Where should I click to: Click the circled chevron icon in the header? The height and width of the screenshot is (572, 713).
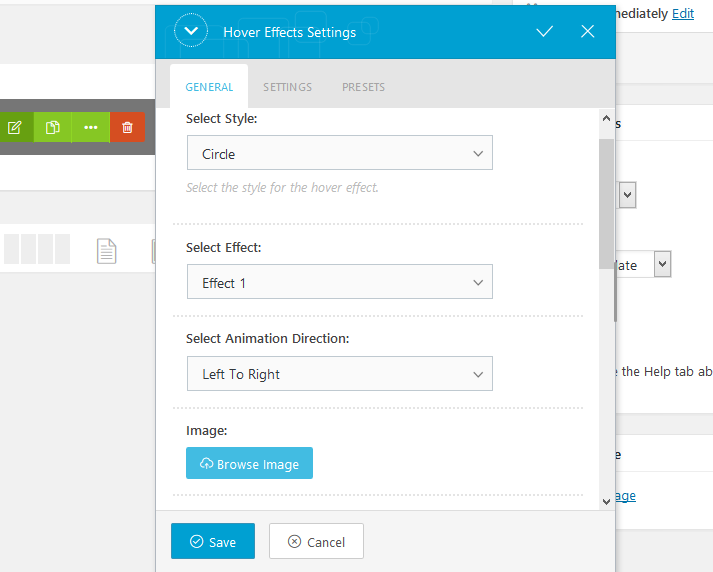pyautogui.click(x=191, y=31)
